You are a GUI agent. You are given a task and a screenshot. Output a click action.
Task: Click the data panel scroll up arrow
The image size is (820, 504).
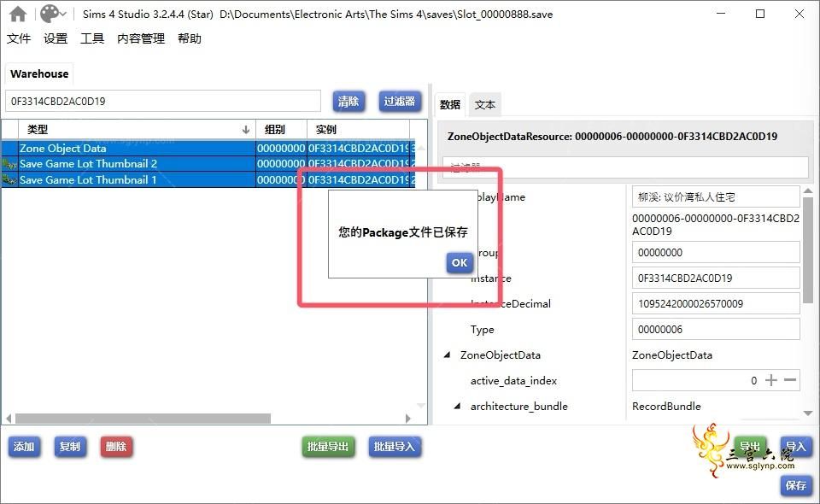coord(808,190)
